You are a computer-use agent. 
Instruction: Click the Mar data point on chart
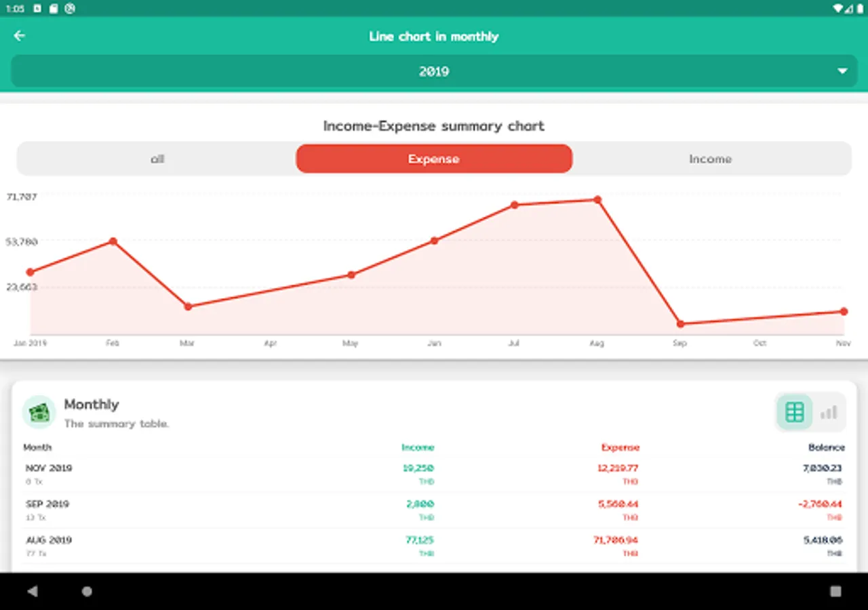click(189, 306)
